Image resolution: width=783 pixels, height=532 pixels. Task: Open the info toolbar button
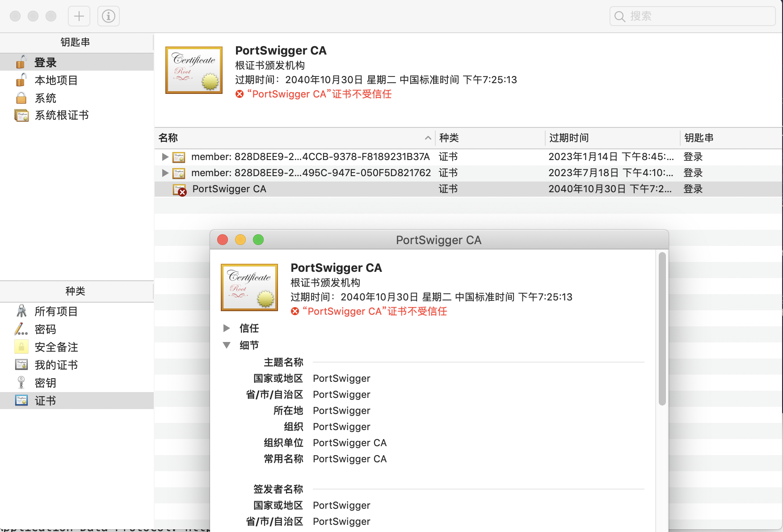point(108,17)
